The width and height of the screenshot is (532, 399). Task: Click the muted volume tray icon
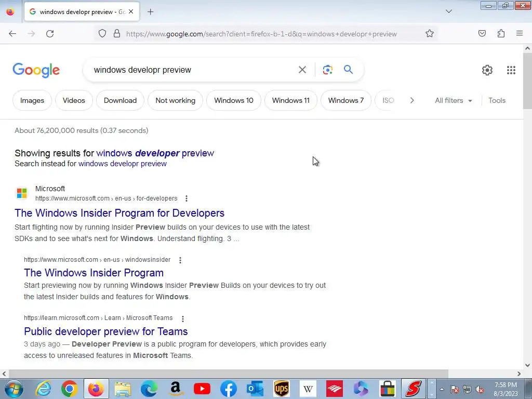pos(480,390)
